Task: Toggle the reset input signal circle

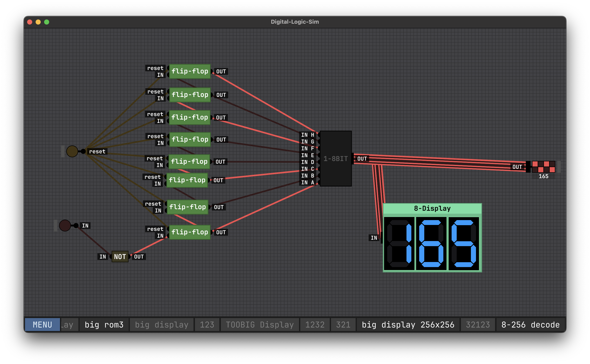Action: pos(72,152)
